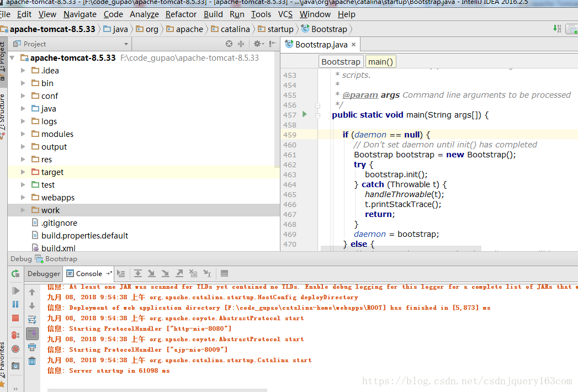
Task: Take a thread dump with camera icon
Action: pos(15,366)
